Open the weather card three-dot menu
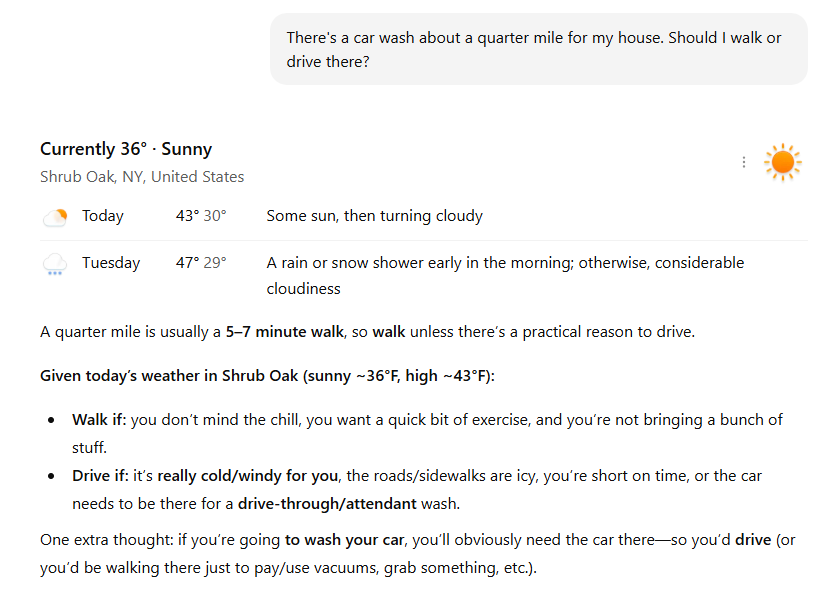823x589 pixels. [743, 162]
